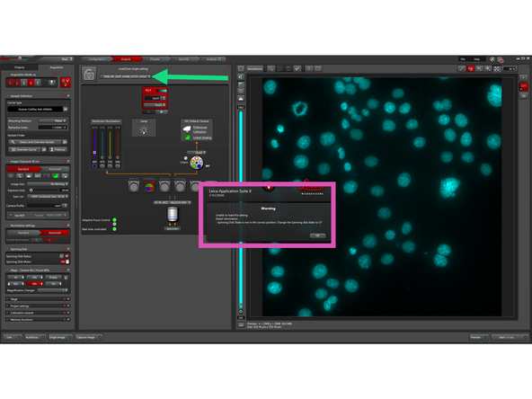Image resolution: width=532 pixels, height=399 pixels.
Task: Click the channel color overlay icon left of viewer
Action: click(x=241, y=76)
